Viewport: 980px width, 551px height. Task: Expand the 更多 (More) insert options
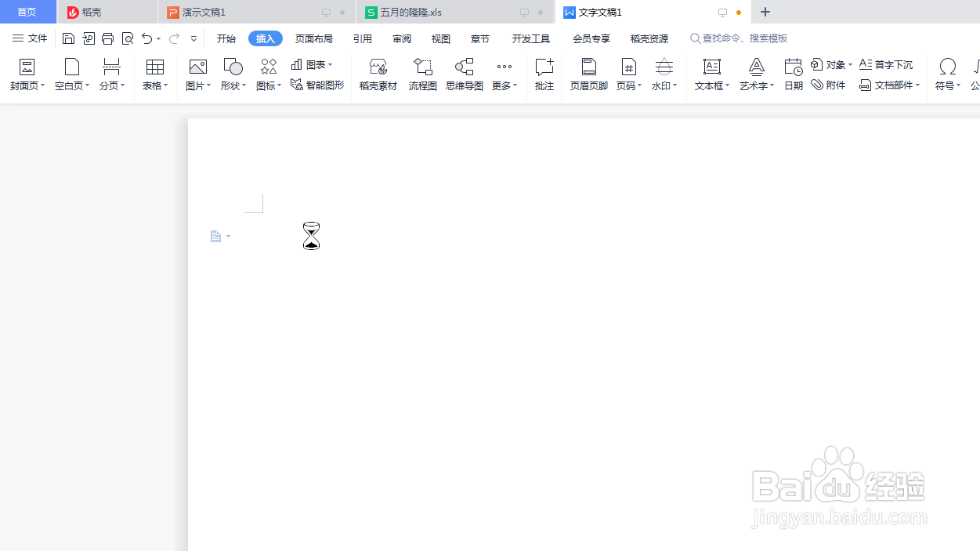(504, 74)
